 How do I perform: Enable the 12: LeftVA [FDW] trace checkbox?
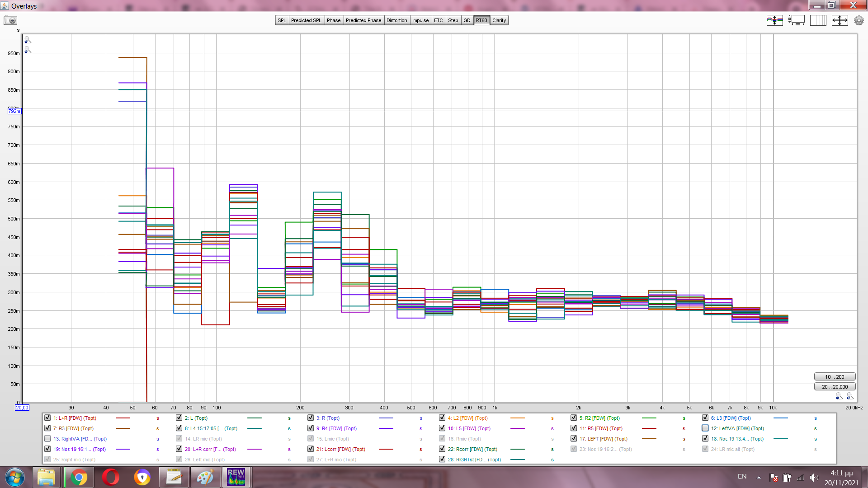point(705,428)
